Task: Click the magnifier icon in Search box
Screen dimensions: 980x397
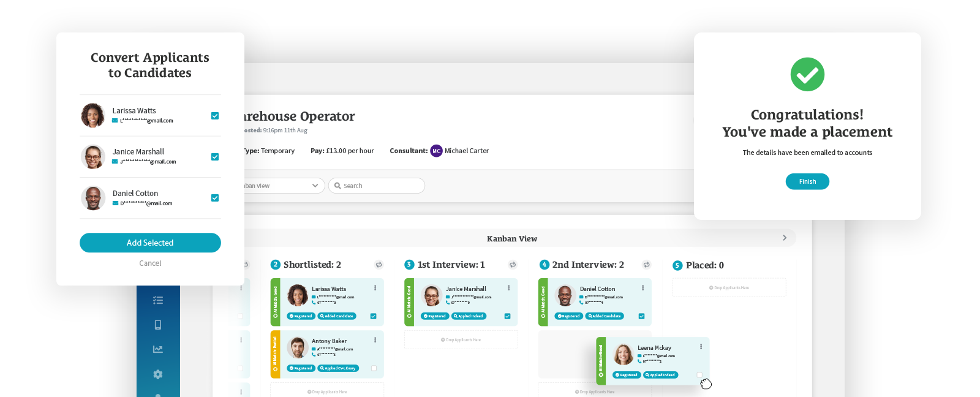Action: click(337, 186)
